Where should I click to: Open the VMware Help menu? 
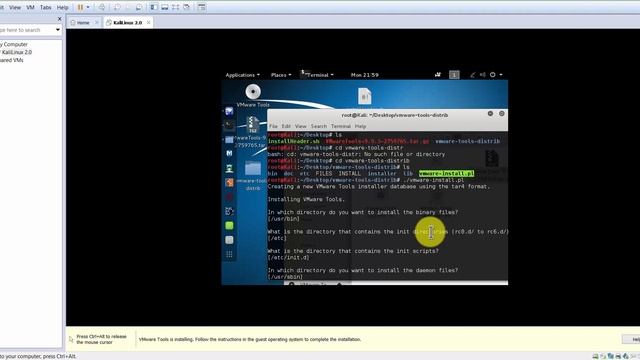click(62, 7)
